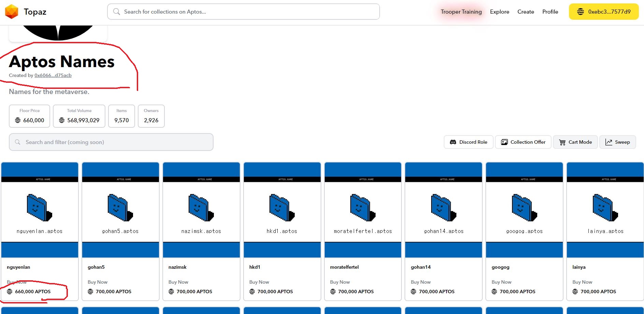Click Buy Now on the gohan5 card
This screenshot has height=314, width=644.
98,282
